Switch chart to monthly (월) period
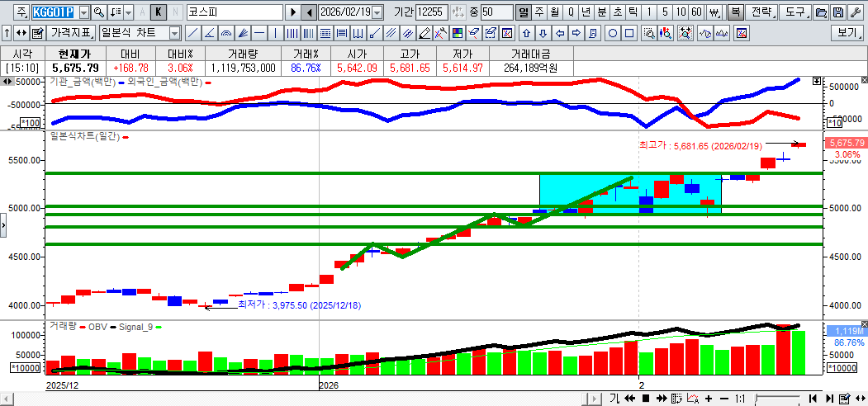The height and width of the screenshot is (406, 868). pyautogui.click(x=554, y=12)
